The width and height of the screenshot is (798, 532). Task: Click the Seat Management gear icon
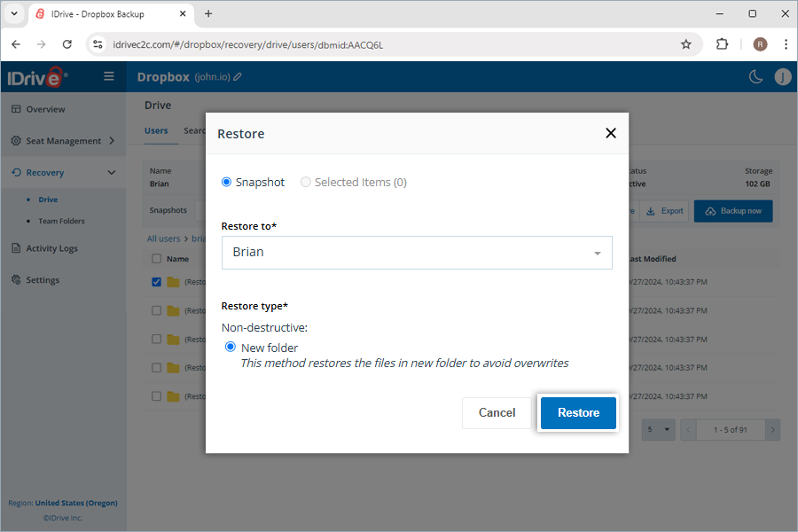[16, 140]
